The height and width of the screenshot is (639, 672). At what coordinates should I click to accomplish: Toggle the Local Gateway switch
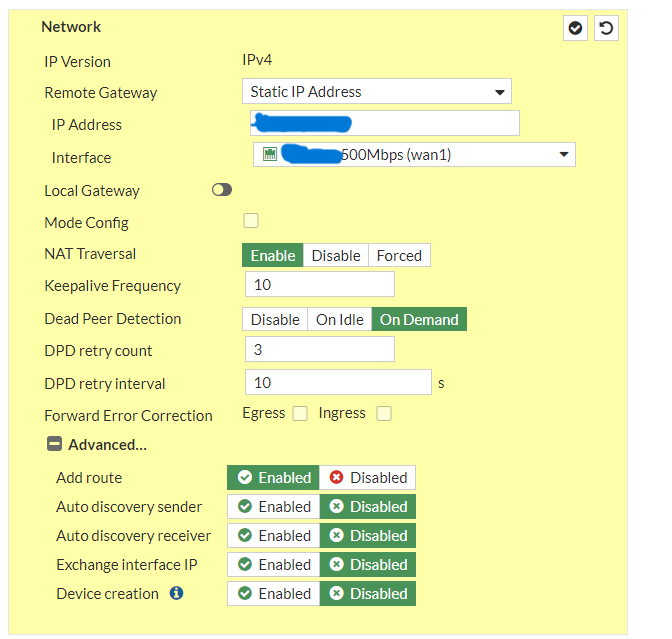coord(222,190)
